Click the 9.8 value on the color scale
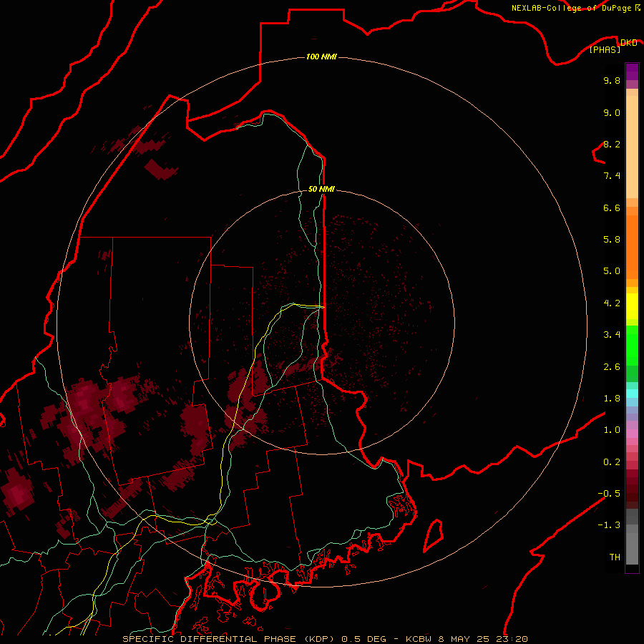644x644 pixels. point(612,80)
